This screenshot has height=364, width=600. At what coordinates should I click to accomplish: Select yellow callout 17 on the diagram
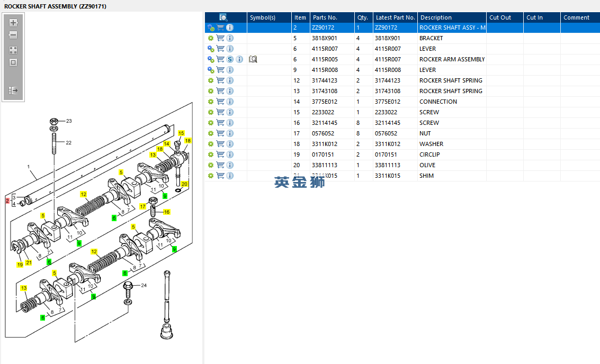[x=143, y=206]
